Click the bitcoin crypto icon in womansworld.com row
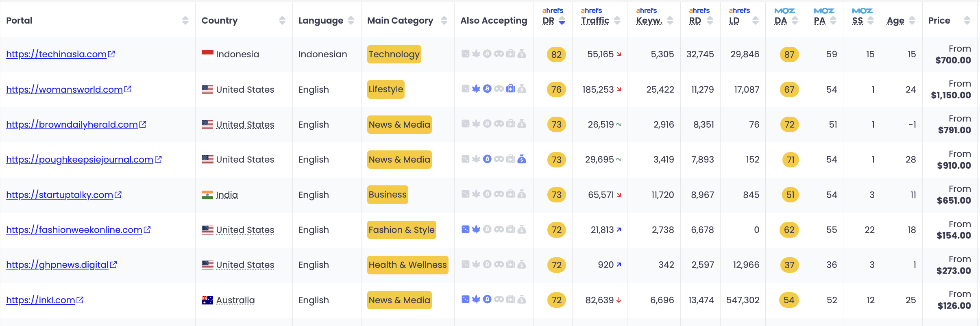Viewport: 980px width, 326px height. click(x=487, y=89)
